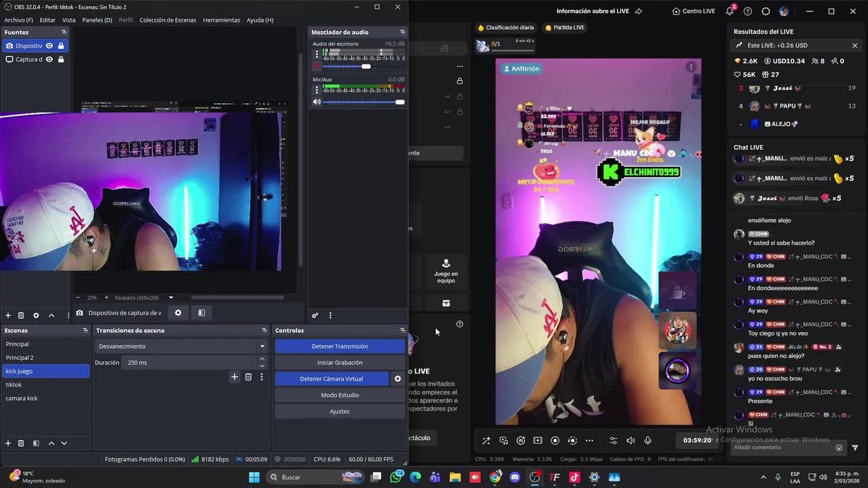Open Mic/Aux channel options menu
The image size is (868, 488).
pos(317,90)
